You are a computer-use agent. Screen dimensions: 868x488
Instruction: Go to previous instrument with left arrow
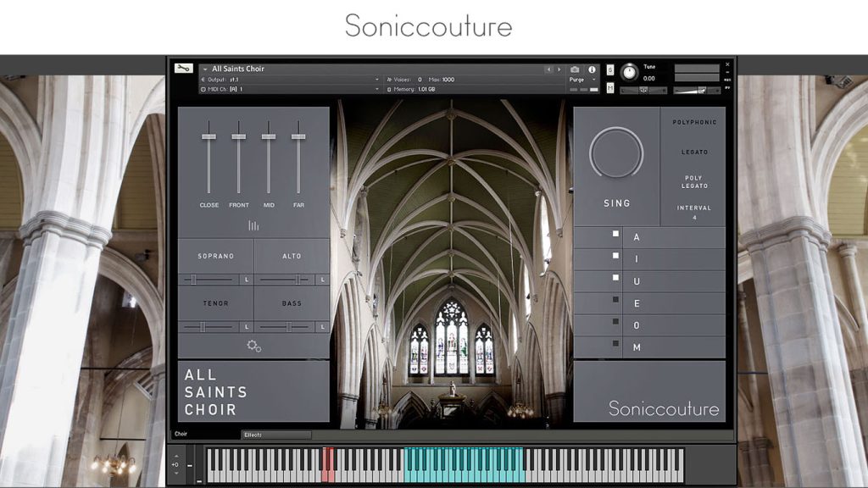pyautogui.click(x=548, y=69)
